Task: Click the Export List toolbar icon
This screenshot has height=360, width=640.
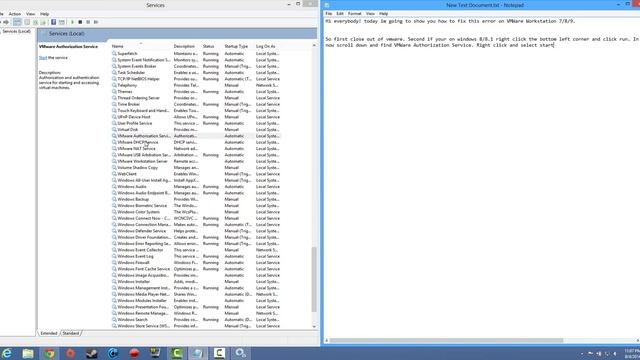Action: tap(43, 22)
